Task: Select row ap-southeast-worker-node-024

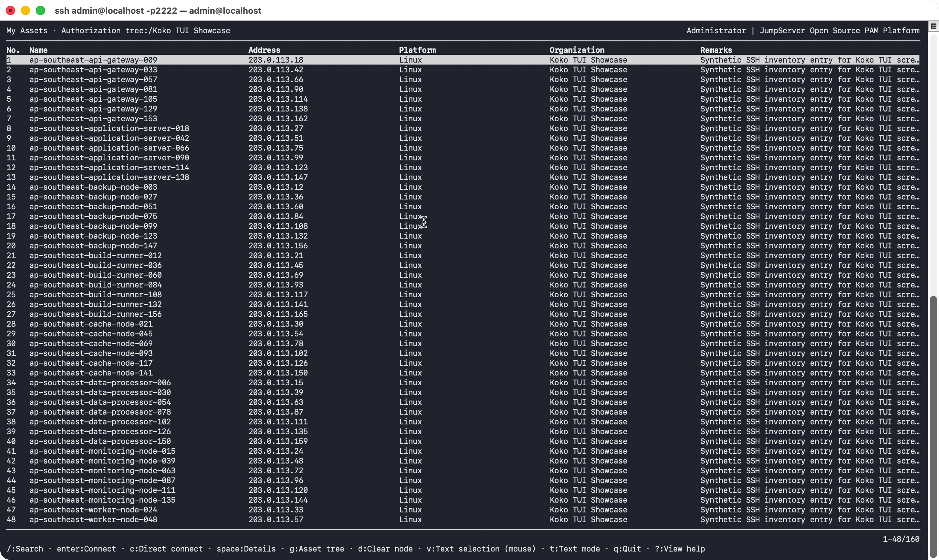Action: click(463, 509)
